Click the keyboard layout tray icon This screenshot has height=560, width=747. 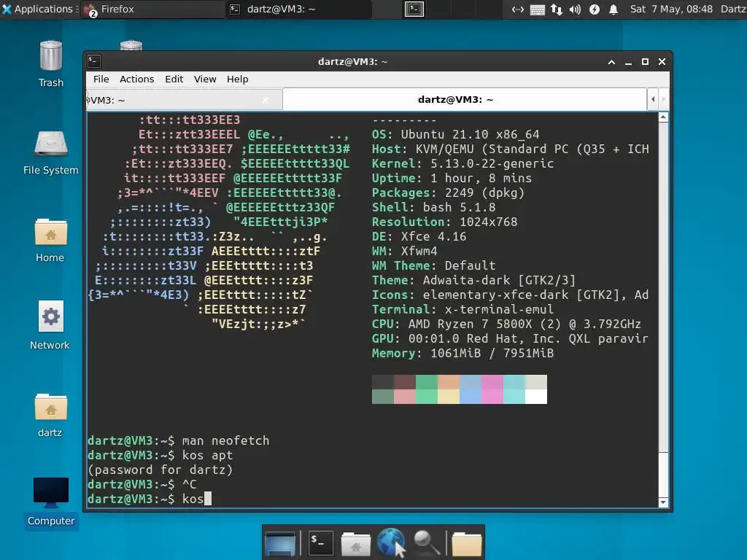(x=538, y=9)
